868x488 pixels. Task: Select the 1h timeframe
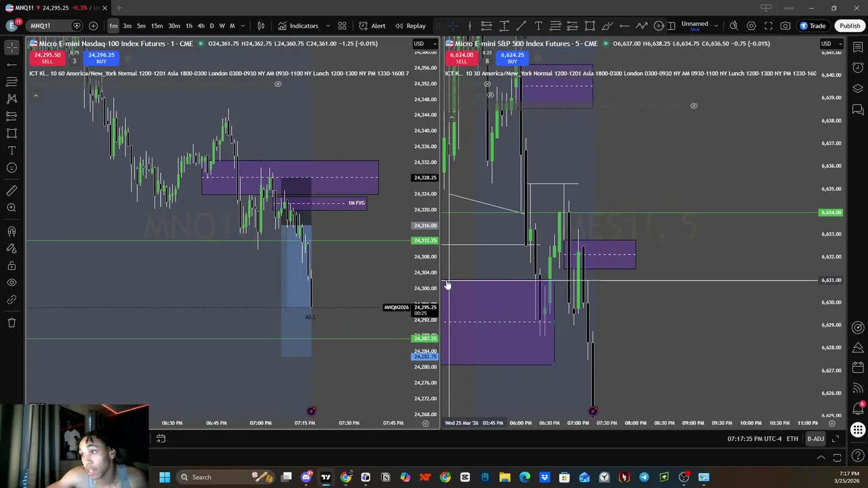(x=189, y=26)
